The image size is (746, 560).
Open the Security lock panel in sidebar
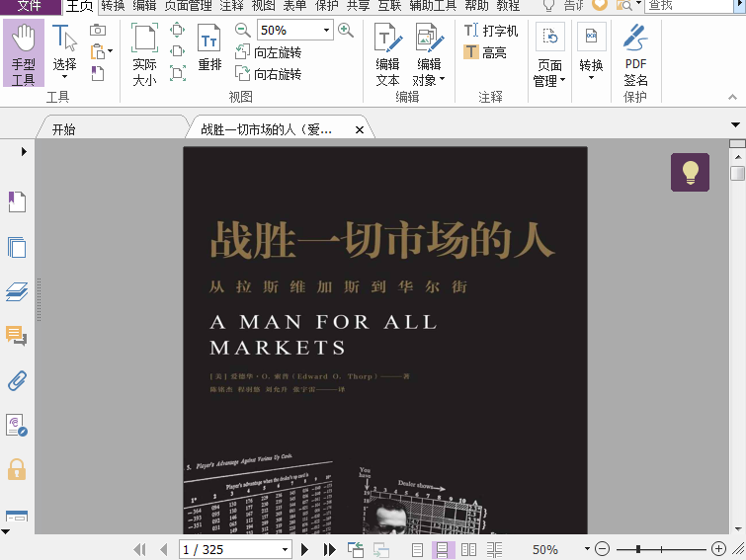tap(17, 470)
